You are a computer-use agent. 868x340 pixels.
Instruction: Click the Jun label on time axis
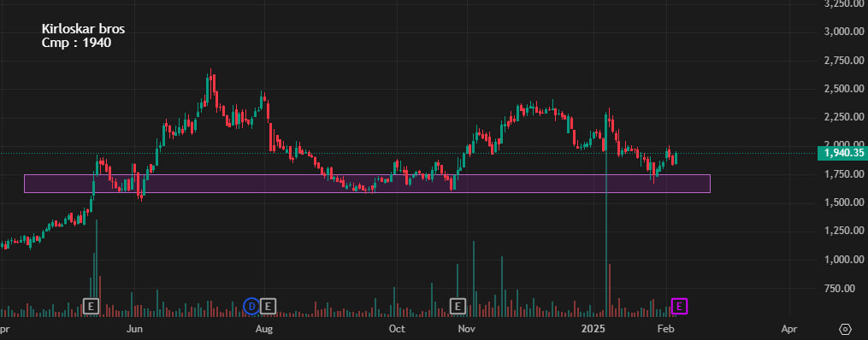point(134,329)
